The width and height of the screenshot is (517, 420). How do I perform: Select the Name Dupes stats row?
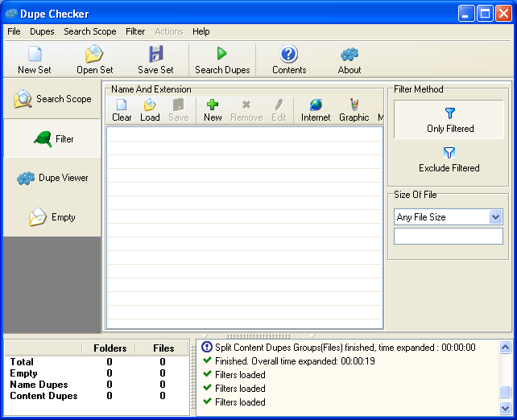(x=97, y=384)
